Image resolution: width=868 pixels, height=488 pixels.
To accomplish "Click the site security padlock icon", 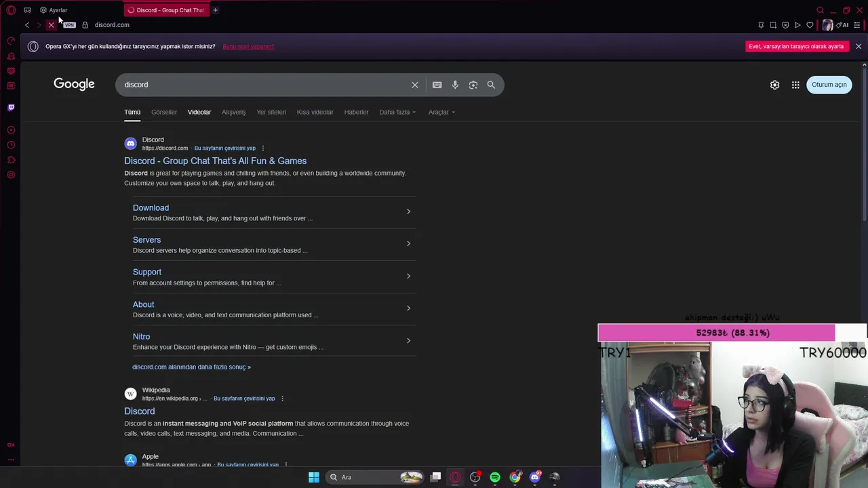I will coord(85,25).
